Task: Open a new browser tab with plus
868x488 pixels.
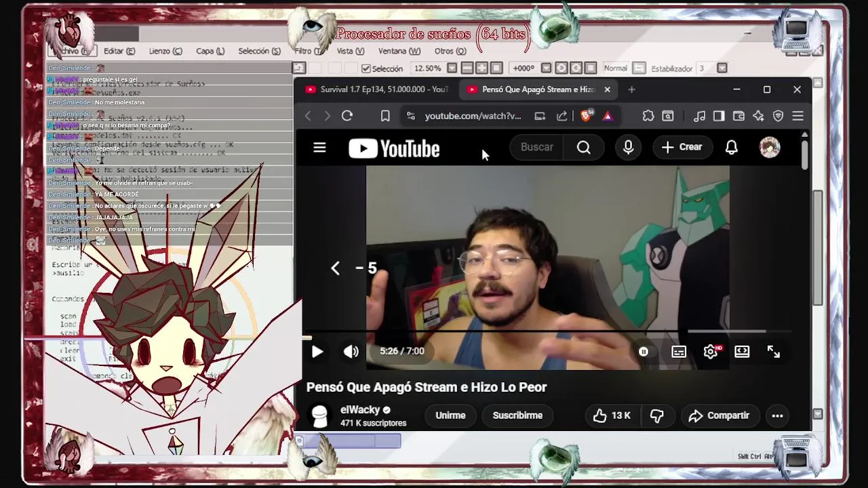Action: (631, 89)
